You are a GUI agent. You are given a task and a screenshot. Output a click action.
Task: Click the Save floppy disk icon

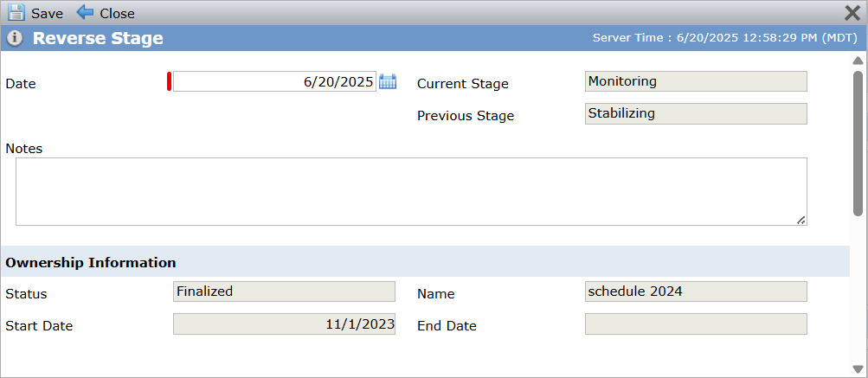[16, 12]
